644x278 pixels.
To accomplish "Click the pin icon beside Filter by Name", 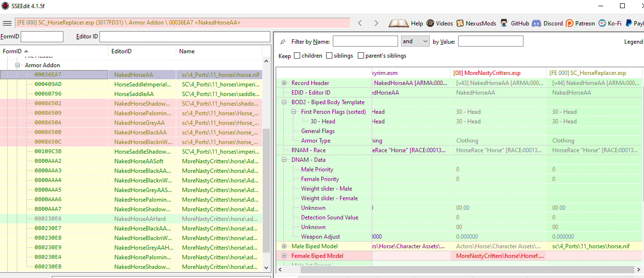I will (x=283, y=42).
